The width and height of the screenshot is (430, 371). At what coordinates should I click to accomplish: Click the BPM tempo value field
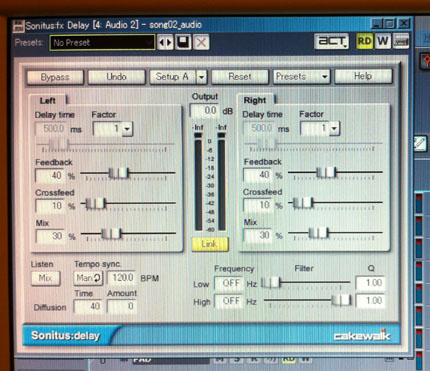pyautogui.click(x=121, y=278)
